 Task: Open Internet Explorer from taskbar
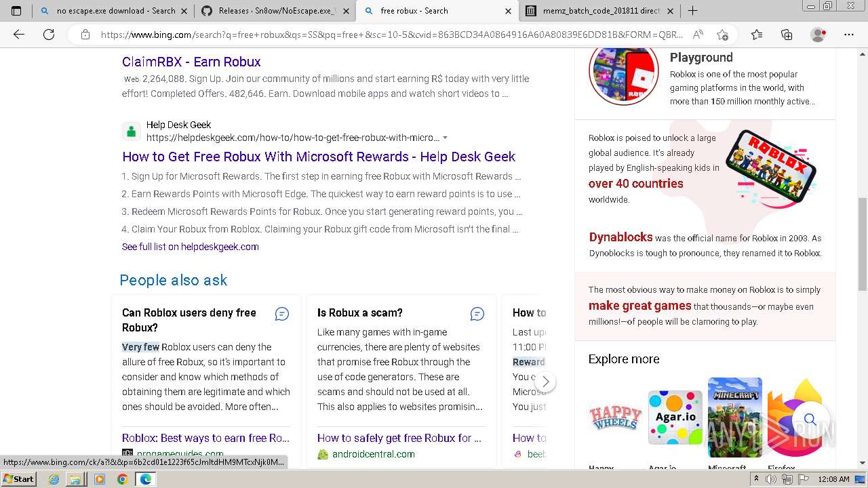coord(54,479)
